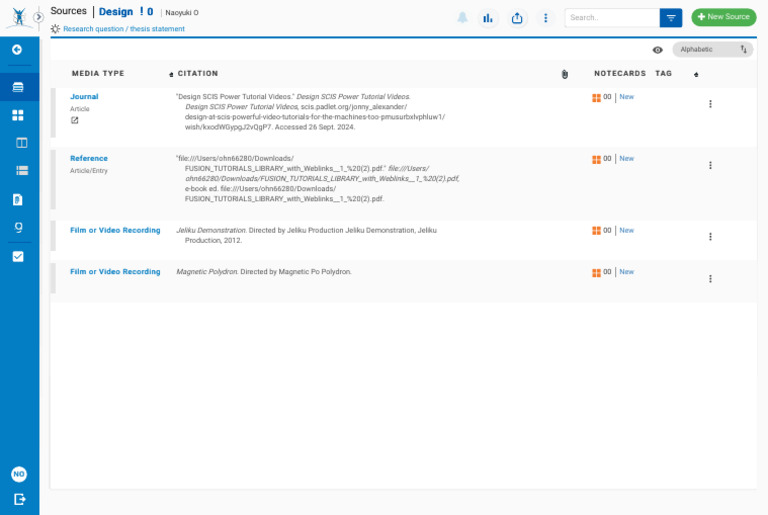The image size is (768, 515).
Task: Sort by the Tag column arrow
Action: click(696, 74)
